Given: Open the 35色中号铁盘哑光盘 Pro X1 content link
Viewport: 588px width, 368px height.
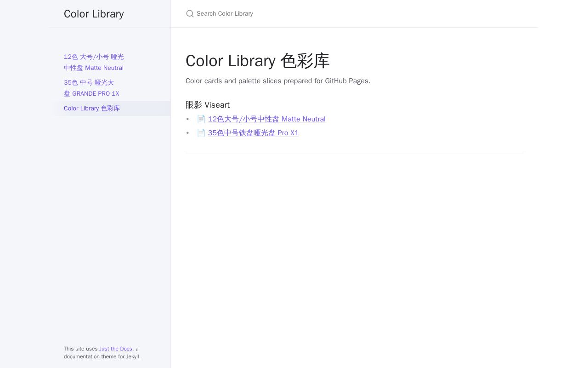Looking at the screenshot, I should 253,133.
